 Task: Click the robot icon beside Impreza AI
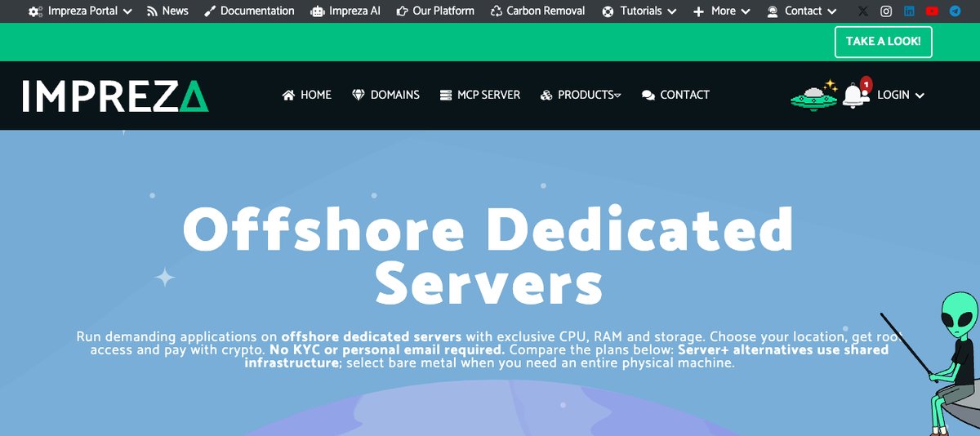318,11
